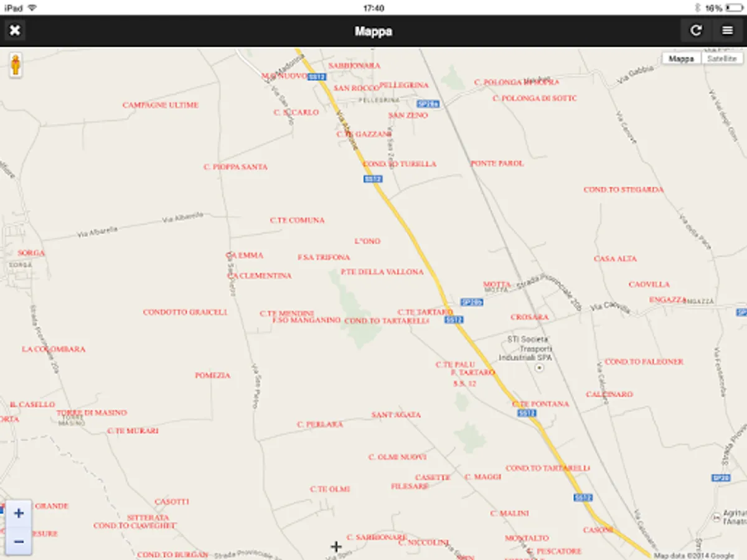The image size is (747, 560).
Task: Tap the STI Societa' Trasporti marker dot
Action: [539, 368]
